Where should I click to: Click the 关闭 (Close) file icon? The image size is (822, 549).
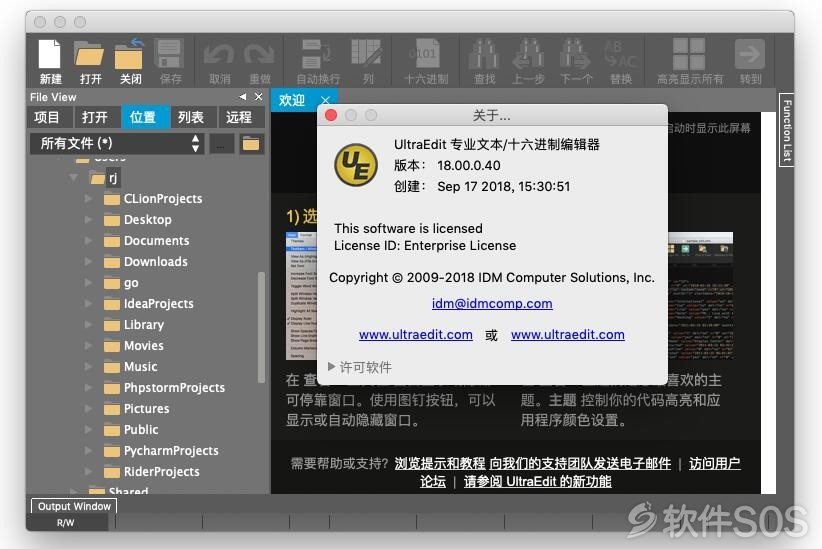click(x=129, y=55)
